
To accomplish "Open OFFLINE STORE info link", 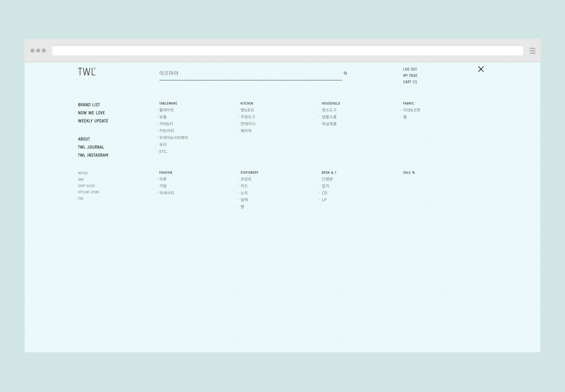I will 88,192.
